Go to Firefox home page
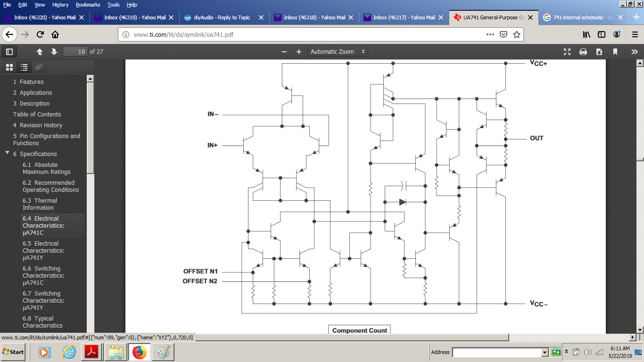Viewport: 644px width, 362px height. click(x=55, y=34)
